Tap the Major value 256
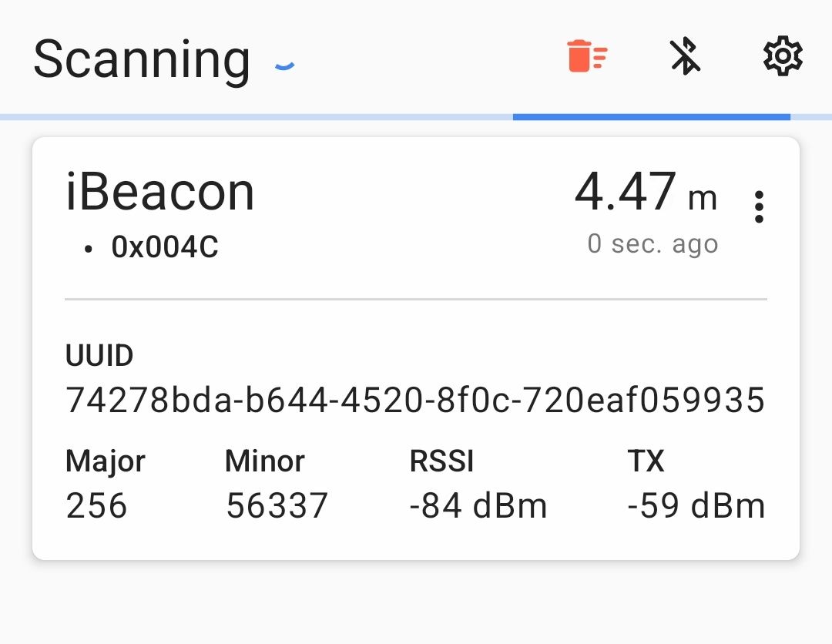Screen dimensions: 832x644 pos(97,506)
